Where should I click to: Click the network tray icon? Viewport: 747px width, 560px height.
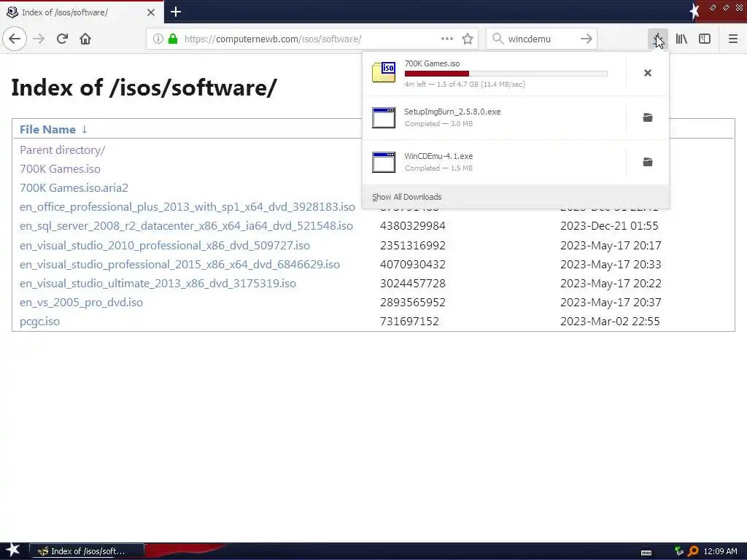coord(679,551)
